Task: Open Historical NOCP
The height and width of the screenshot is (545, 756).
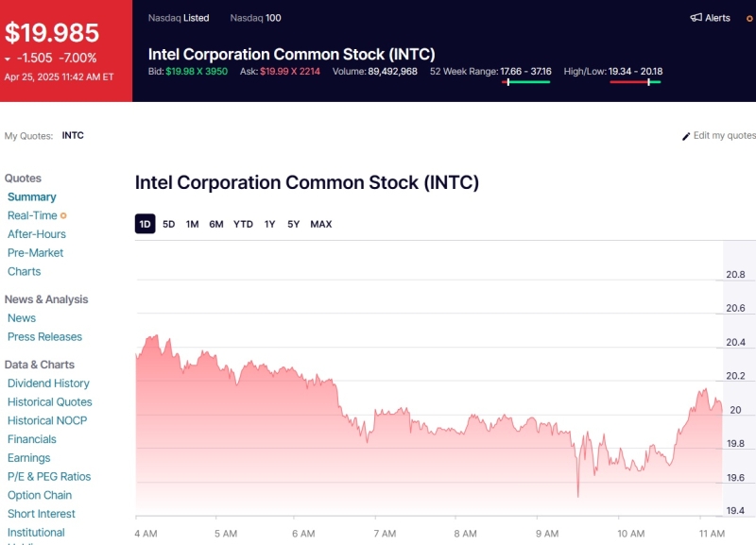Action: pyautogui.click(x=49, y=420)
